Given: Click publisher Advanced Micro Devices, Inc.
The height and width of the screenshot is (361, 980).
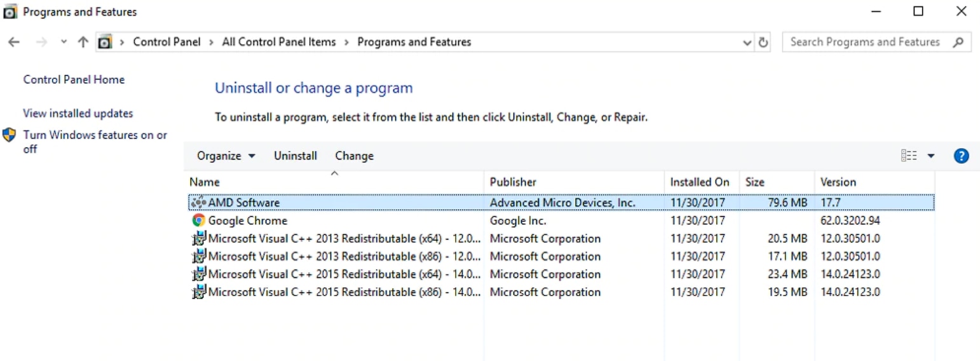Looking at the screenshot, I should tap(562, 202).
